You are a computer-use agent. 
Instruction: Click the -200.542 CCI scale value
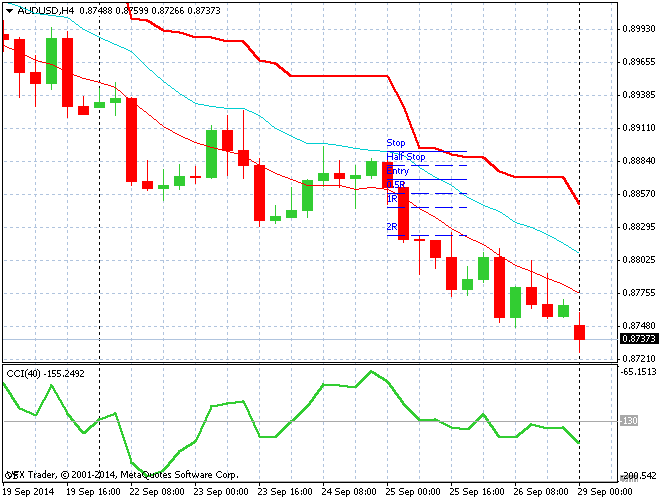(x=639, y=476)
